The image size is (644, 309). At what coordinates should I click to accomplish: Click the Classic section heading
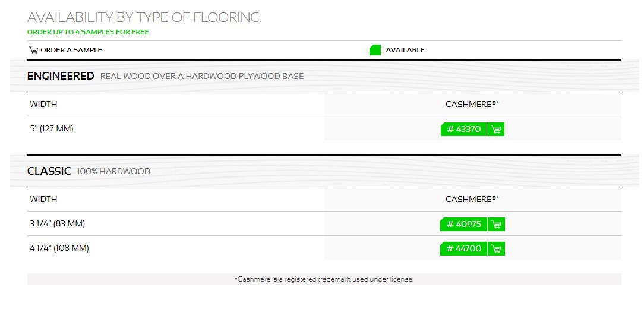pyautogui.click(x=49, y=171)
